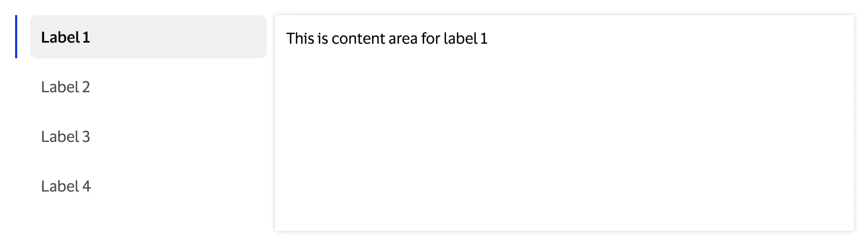868x246 pixels.
Task: Select the Label 1 tab
Action: point(65,37)
